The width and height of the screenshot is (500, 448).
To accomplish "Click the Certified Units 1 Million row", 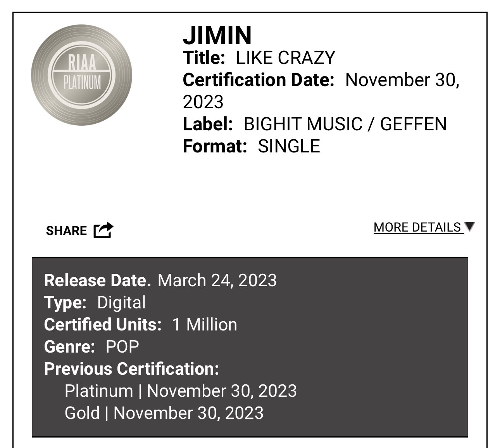I will click(141, 325).
